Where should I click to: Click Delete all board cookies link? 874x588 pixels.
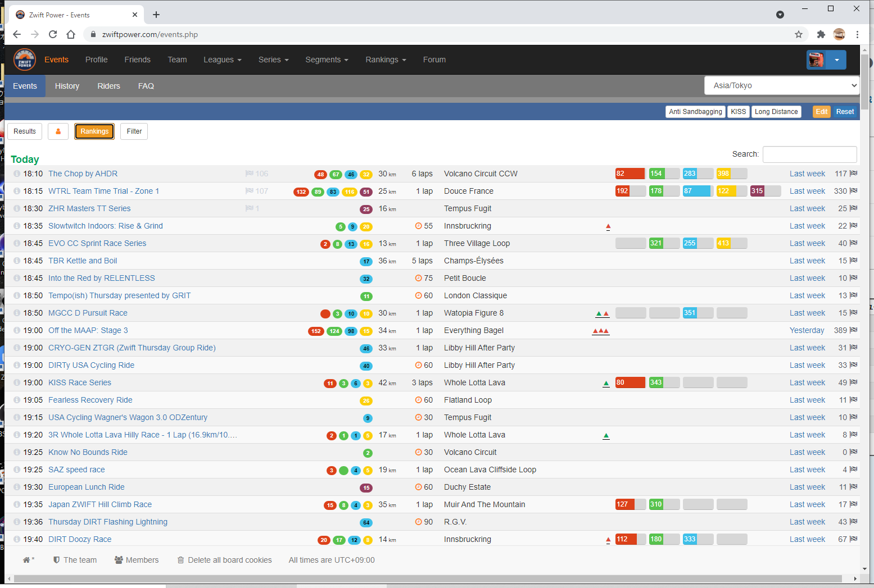tap(225, 560)
